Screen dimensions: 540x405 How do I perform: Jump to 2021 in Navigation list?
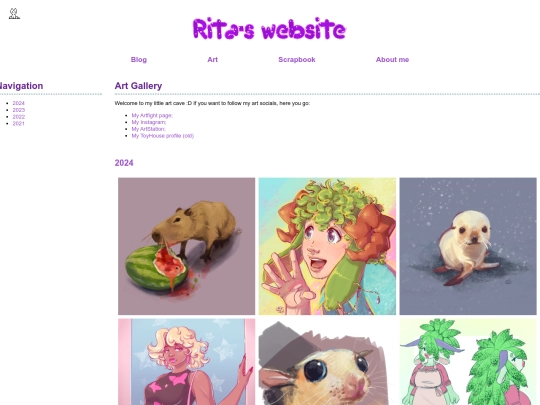coord(19,123)
